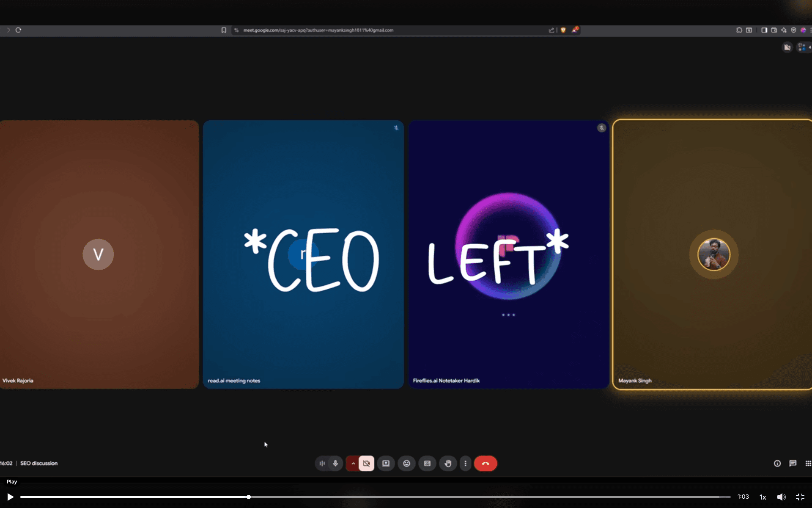Viewport: 812px width, 508px height.
Task: Click the muted mic icon on Fireflies tile
Action: pyautogui.click(x=601, y=128)
